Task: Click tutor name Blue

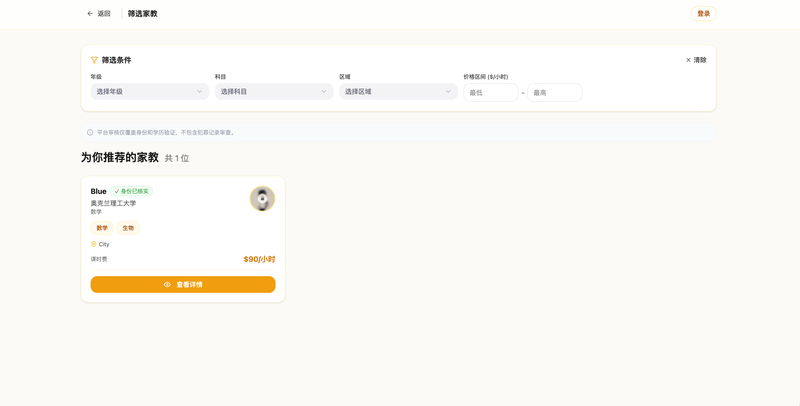Action: point(98,191)
